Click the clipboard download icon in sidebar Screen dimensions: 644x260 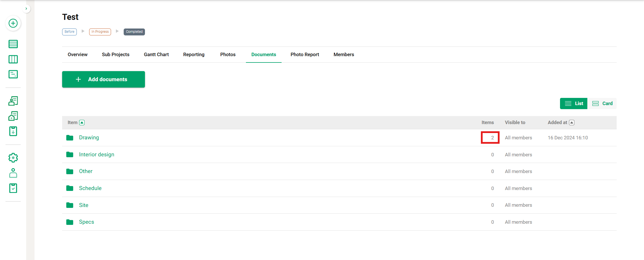pos(13,131)
